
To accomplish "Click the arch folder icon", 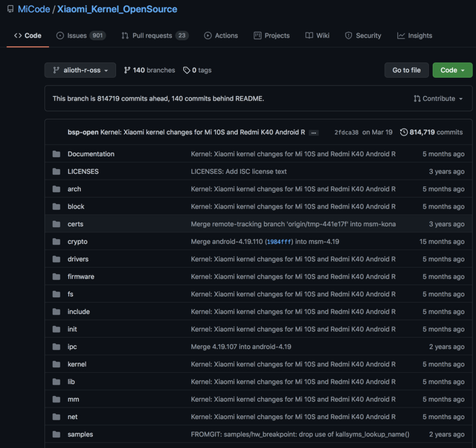I will pyautogui.click(x=57, y=189).
